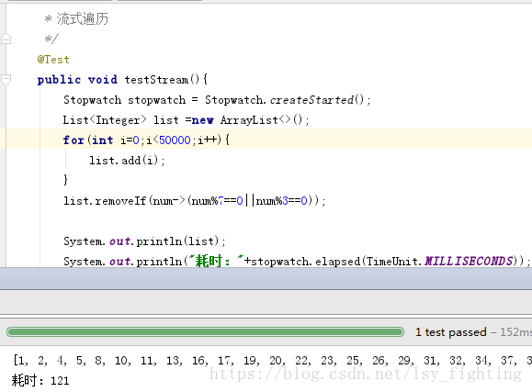Click the 'for' keyword in the loop
Screen dimensions: 532x392
74,140
